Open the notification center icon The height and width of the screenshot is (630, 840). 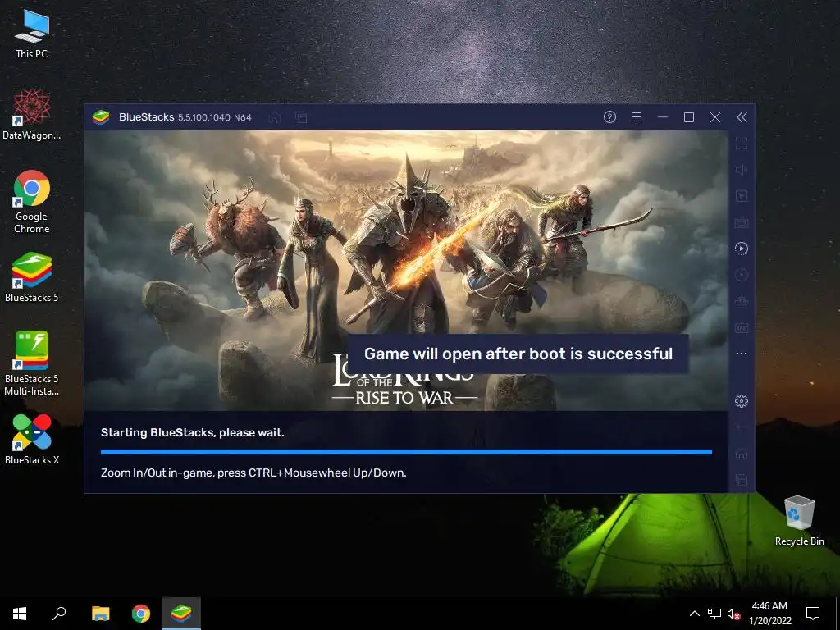pos(813,614)
